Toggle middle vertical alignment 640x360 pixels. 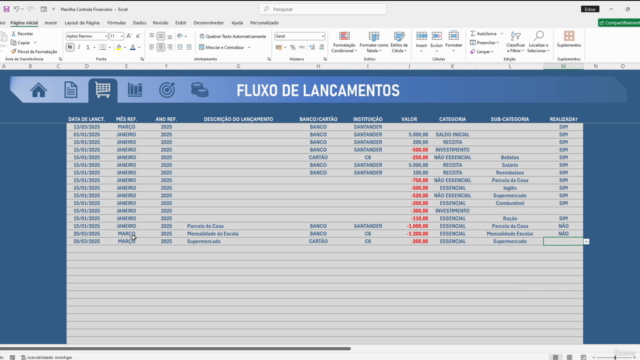coord(160,36)
